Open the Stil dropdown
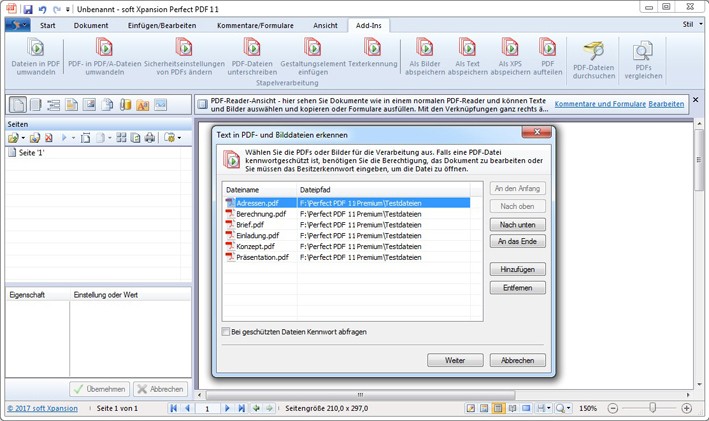This screenshot has width=709, height=421. click(687, 24)
